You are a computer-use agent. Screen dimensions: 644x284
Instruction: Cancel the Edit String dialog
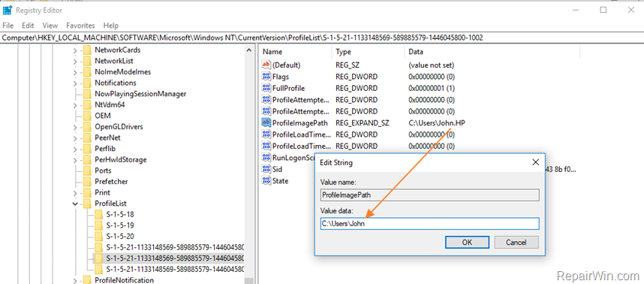(x=516, y=242)
